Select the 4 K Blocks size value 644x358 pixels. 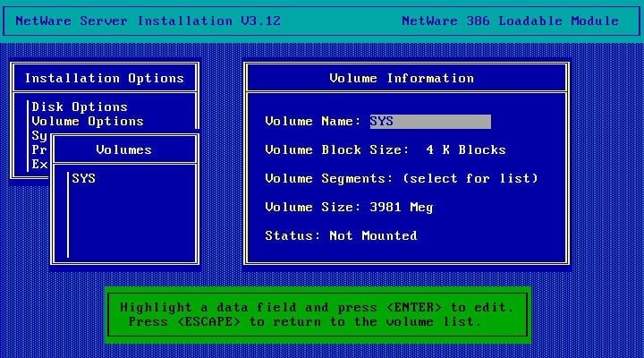click(466, 150)
